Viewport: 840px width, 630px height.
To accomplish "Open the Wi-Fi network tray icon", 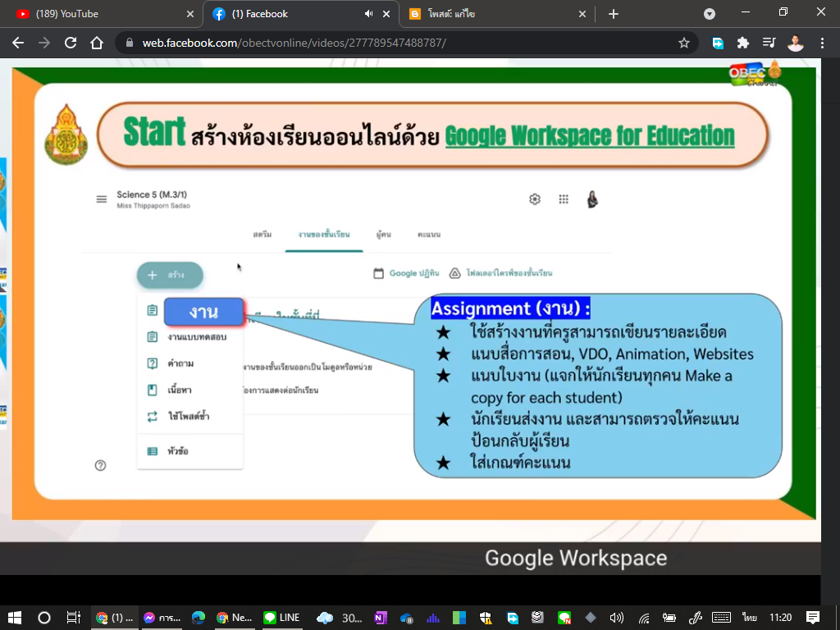I will pyautogui.click(x=643, y=618).
